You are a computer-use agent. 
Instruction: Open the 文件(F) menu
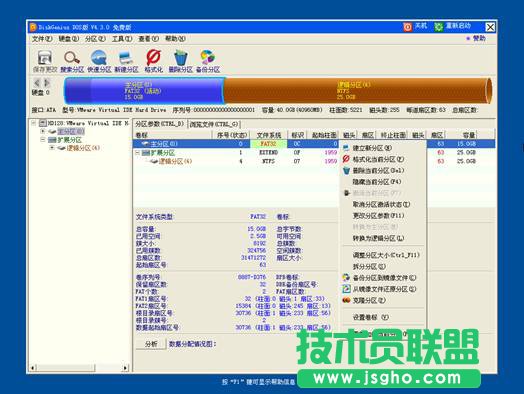tap(42, 39)
